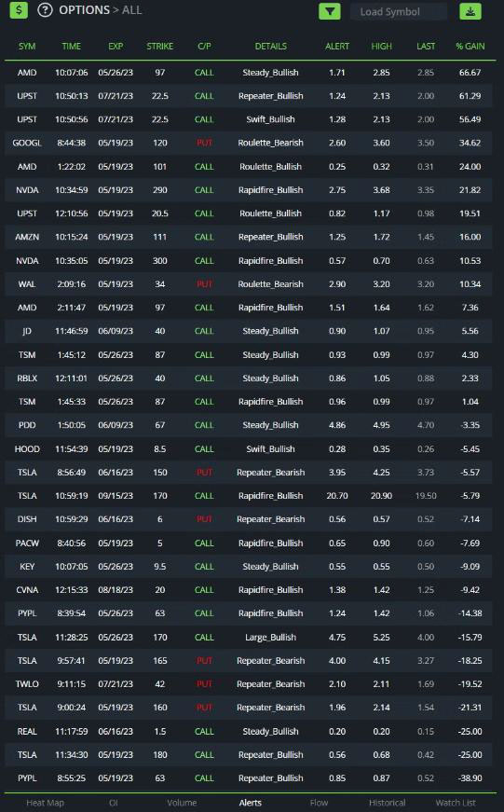Click Roulette_Bearish in the WAL row
Image resolution: width=504 pixels, height=812 pixels.
[270, 283]
